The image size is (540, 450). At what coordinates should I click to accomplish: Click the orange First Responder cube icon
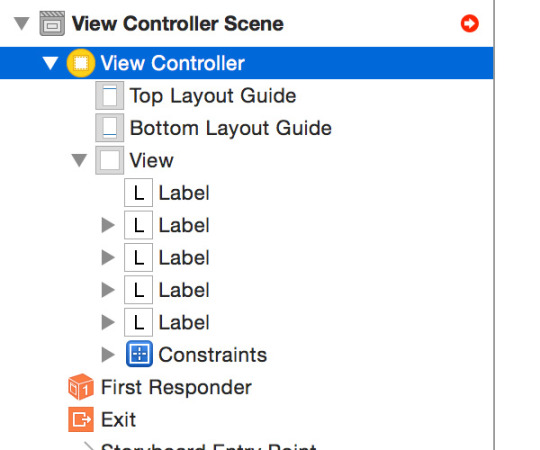(81, 387)
